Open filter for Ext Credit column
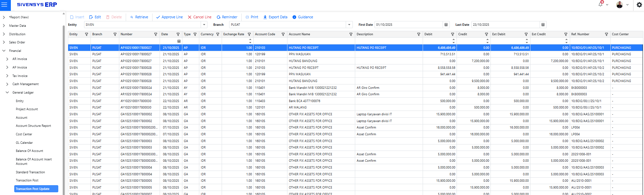Viewport: 644px width, 195px height. pyautogui.click(x=566, y=34)
